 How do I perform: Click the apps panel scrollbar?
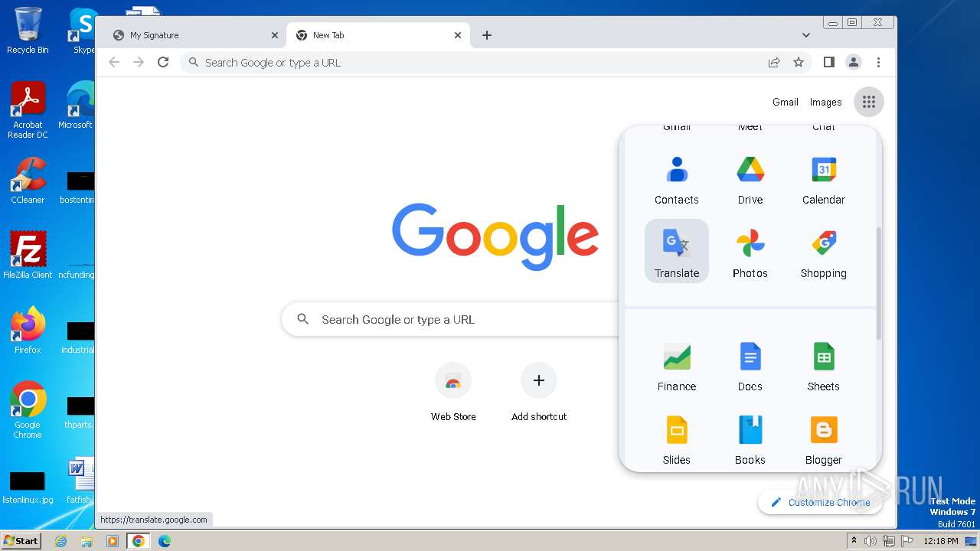click(x=878, y=283)
